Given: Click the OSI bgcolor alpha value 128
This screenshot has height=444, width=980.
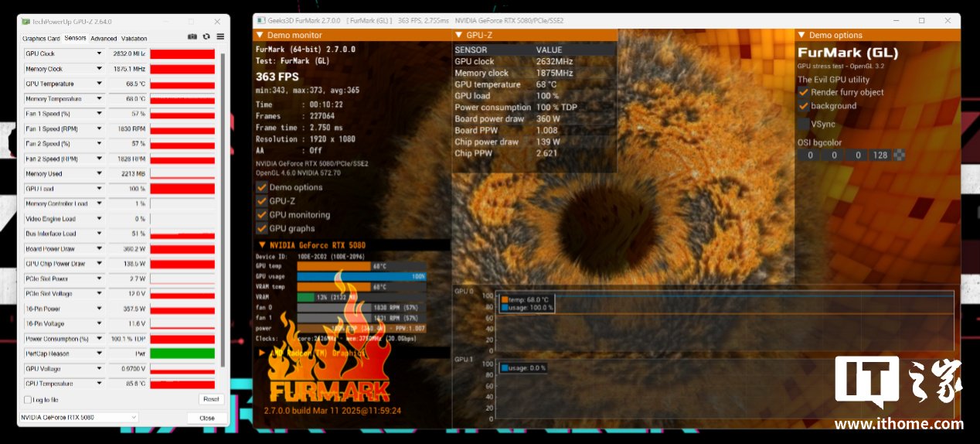Looking at the screenshot, I should click(x=880, y=155).
